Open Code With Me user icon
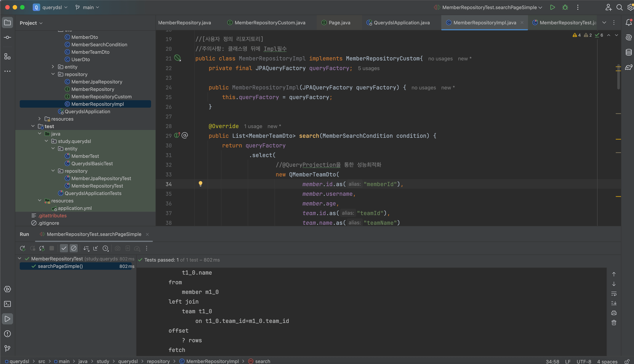The height and width of the screenshot is (364, 634). pyautogui.click(x=609, y=7)
